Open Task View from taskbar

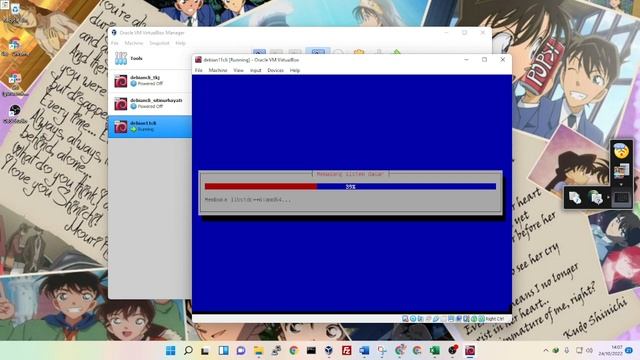[x=205, y=350]
